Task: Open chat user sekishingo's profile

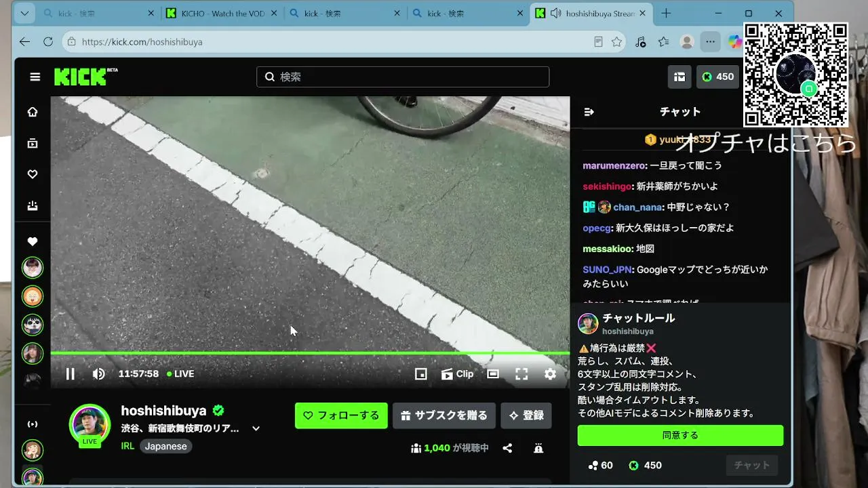Action: [x=608, y=186]
